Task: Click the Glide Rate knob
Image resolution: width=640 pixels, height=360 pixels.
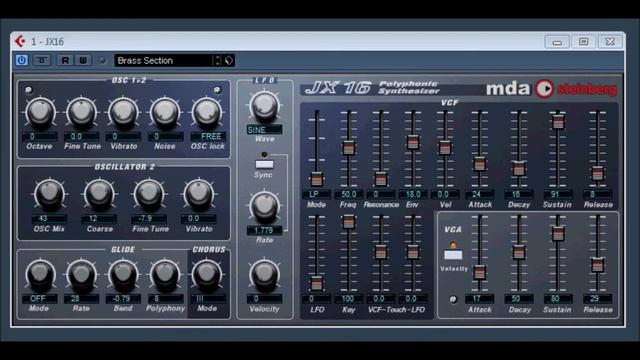Action: point(82,275)
